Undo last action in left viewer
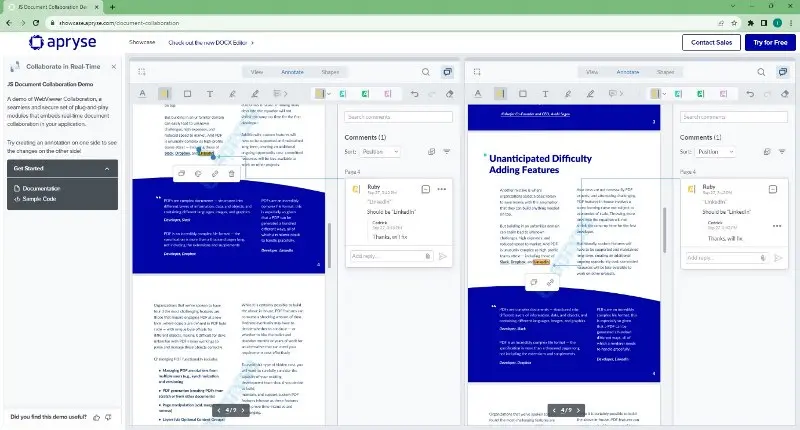Image resolution: width=800 pixels, height=430 pixels. pos(414,94)
